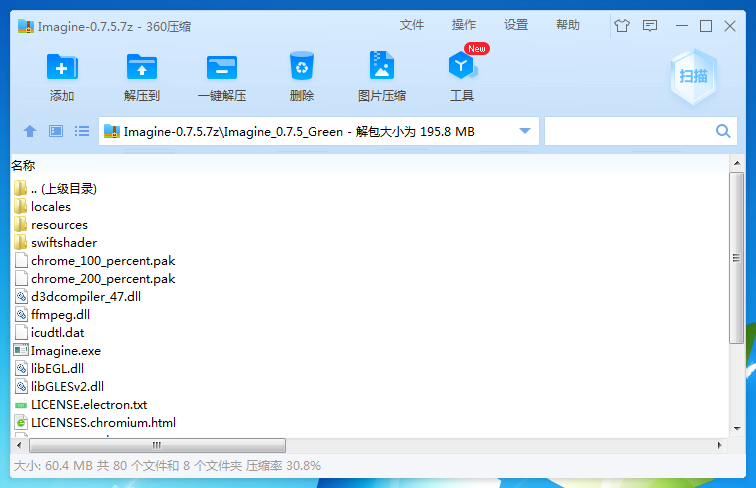Viewport: 756px width, 488px height.
Task: Select the d3dcompiler_47.dll file name
Action: [86, 297]
